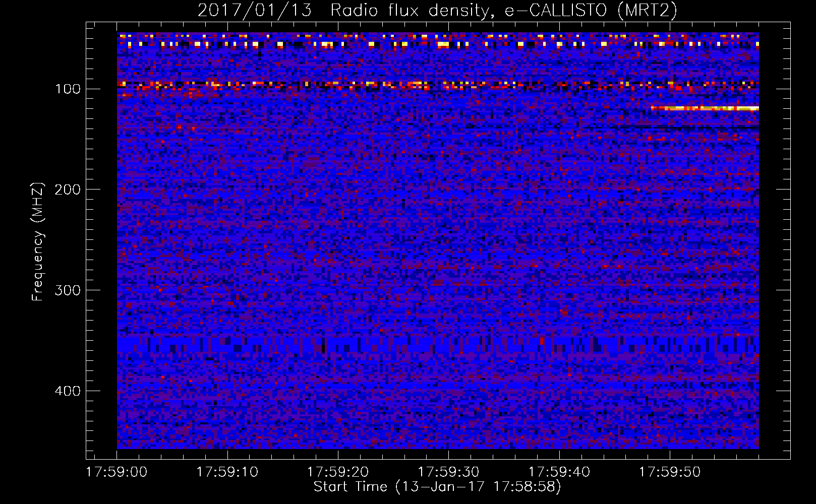Click the plot title "2017/01/13 Radio flux density, e-CALLISTO (MRT2)"

tap(437, 10)
